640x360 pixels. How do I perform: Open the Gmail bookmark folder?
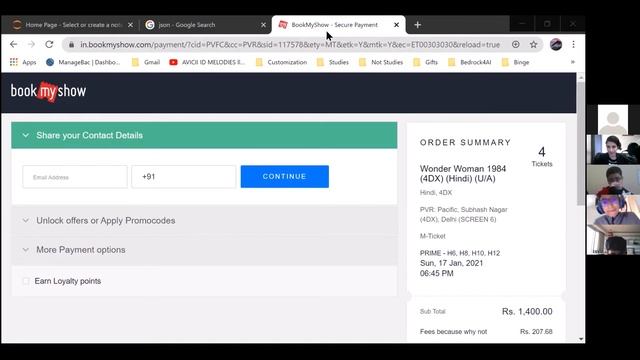[x=146, y=62]
